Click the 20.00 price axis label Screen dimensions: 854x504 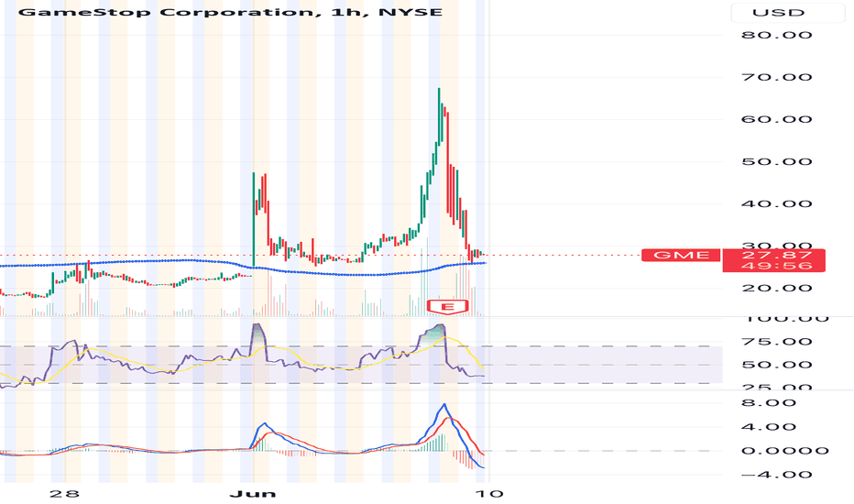(x=777, y=289)
